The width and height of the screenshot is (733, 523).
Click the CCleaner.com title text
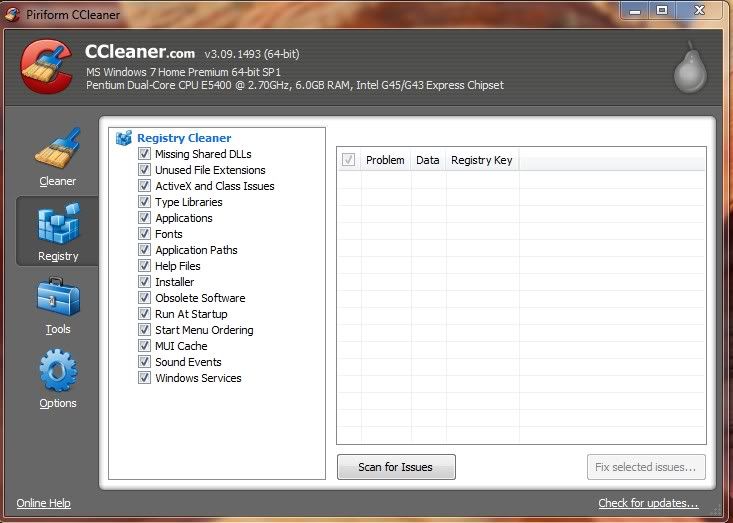(x=140, y=52)
